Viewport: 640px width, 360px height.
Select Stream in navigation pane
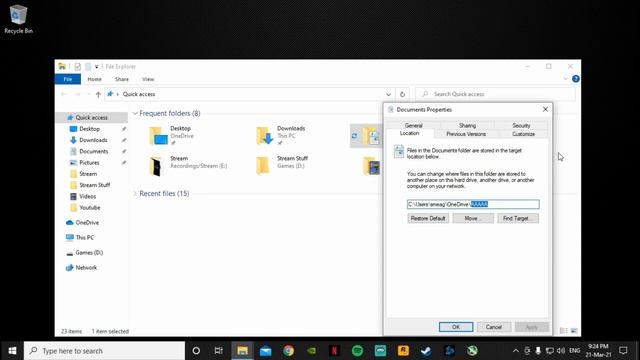point(88,174)
